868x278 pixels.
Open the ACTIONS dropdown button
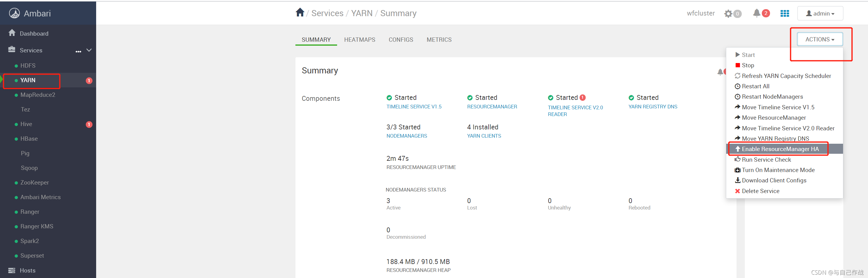coord(820,39)
